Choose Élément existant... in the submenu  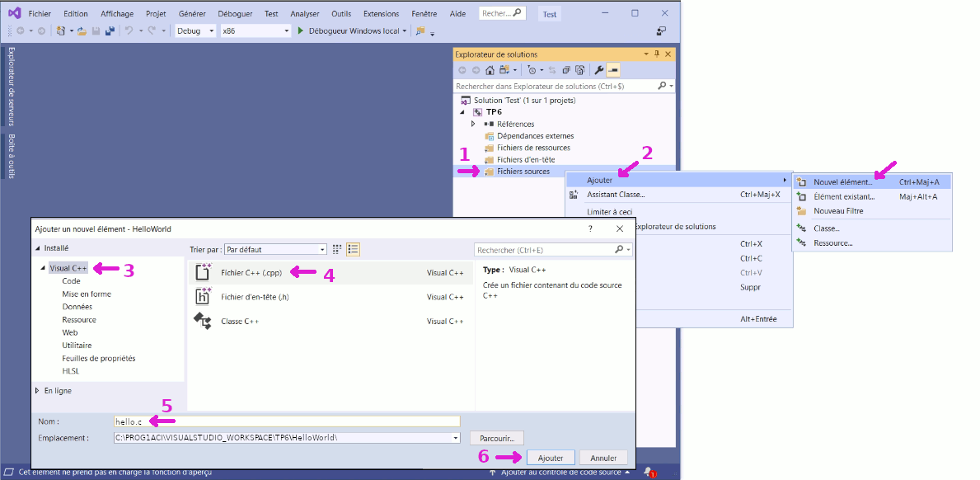(x=873, y=196)
